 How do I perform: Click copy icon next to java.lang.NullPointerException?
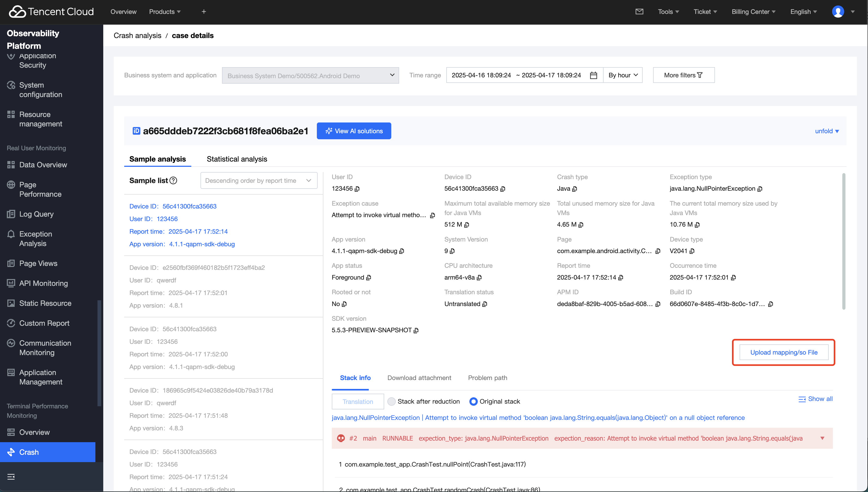pyautogui.click(x=759, y=189)
